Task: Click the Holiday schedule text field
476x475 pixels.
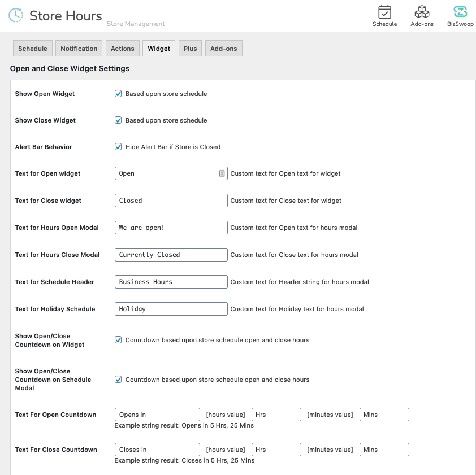Action: (x=171, y=309)
